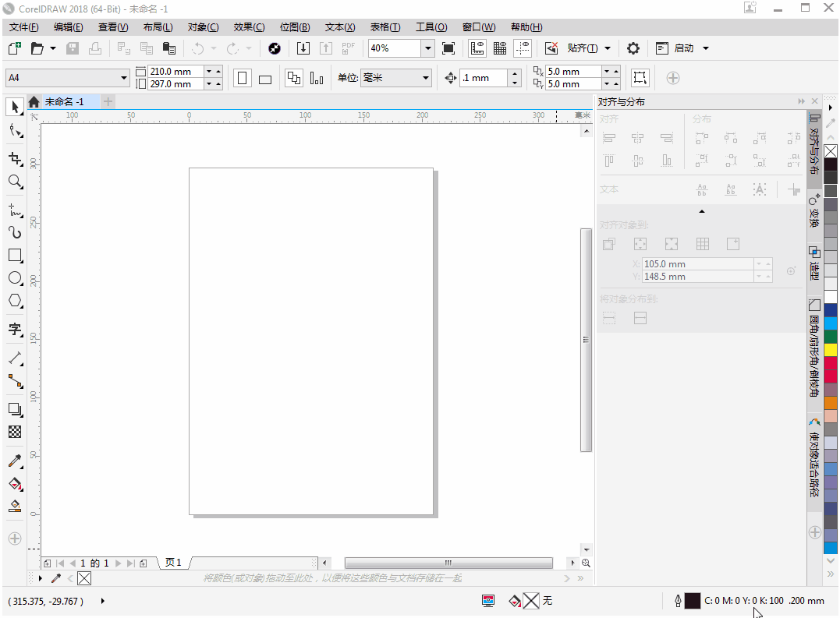Image resolution: width=840 pixels, height=618 pixels.
Task: Select the Connector tool
Action: click(x=15, y=381)
